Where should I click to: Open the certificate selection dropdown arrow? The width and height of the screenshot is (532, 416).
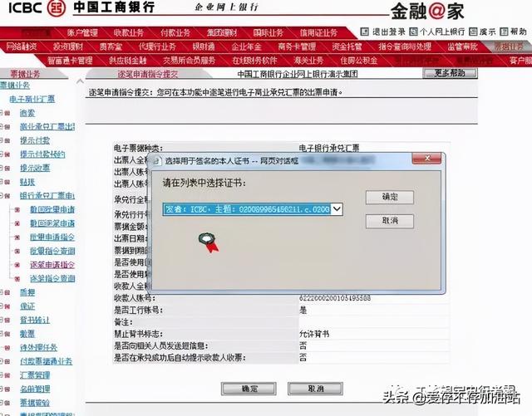337,209
